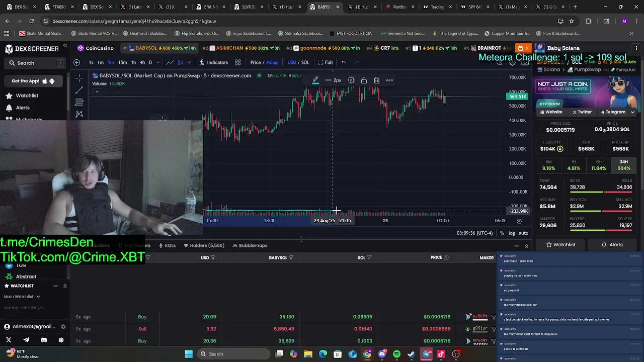Screen dimensions: 644x362
Task: Select the candlestick chart type icon
Action: (x=180, y=62)
